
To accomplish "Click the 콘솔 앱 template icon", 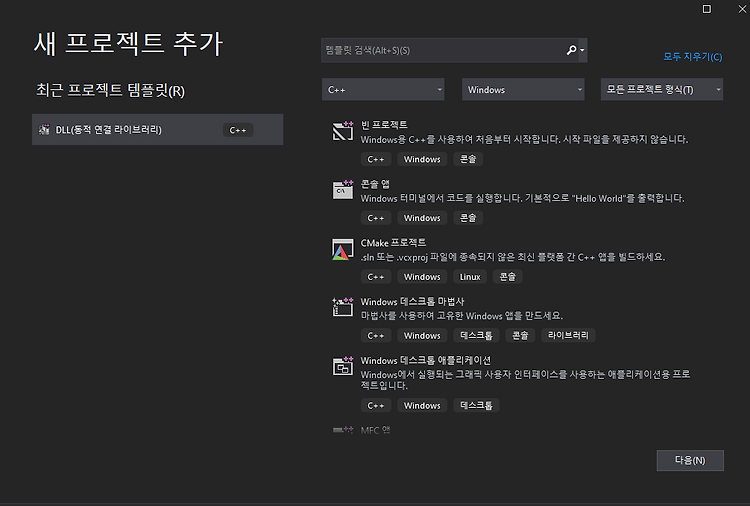I will click(342, 189).
